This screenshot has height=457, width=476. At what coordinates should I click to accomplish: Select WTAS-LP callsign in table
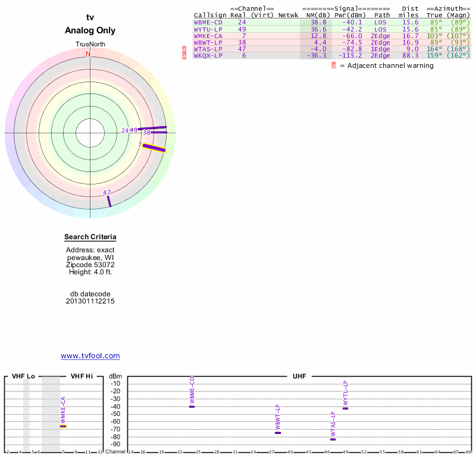point(208,49)
